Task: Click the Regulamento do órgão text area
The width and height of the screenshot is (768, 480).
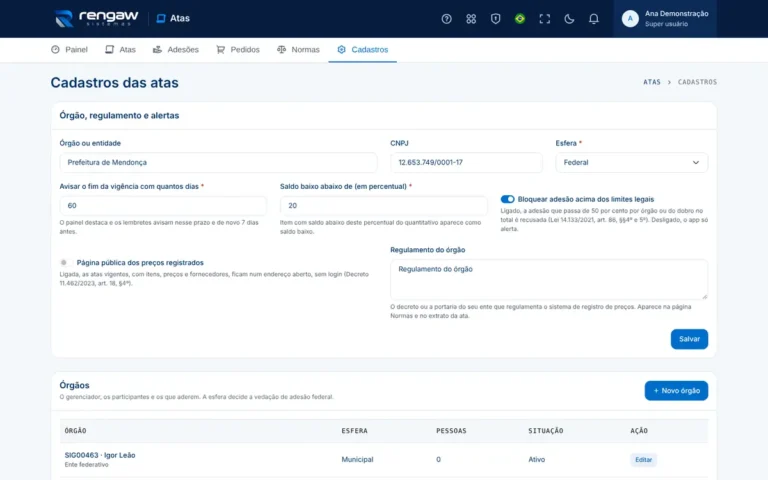Action: 549,279
